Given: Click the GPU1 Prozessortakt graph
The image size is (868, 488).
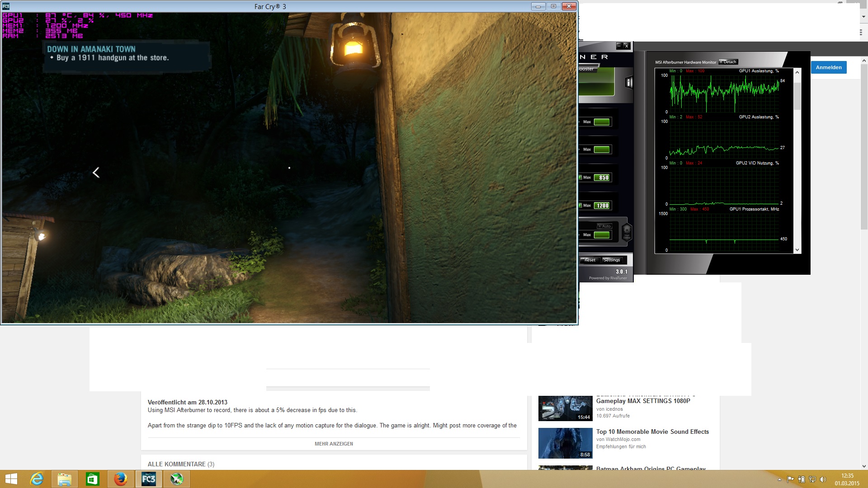Looking at the screenshot, I should pos(724,232).
